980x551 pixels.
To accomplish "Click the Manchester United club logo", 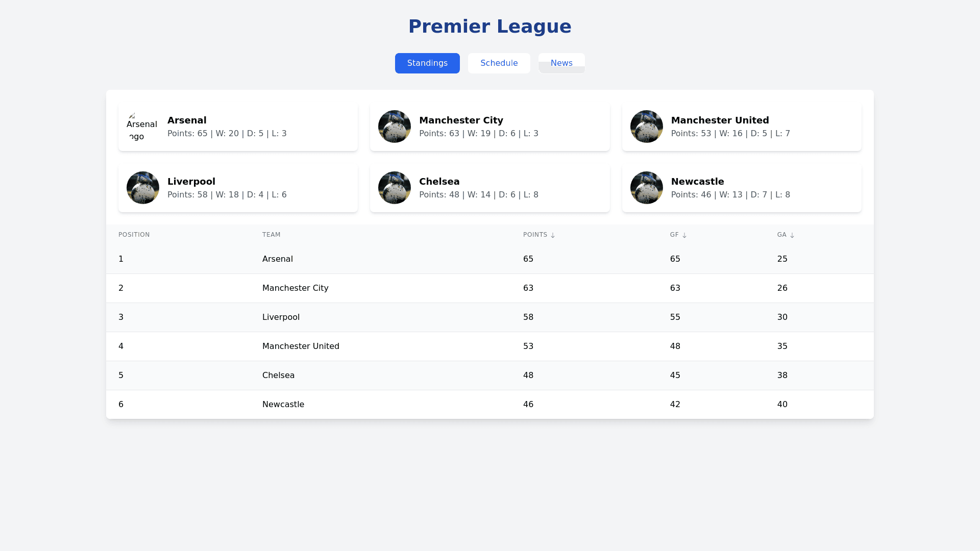I will 646,126.
